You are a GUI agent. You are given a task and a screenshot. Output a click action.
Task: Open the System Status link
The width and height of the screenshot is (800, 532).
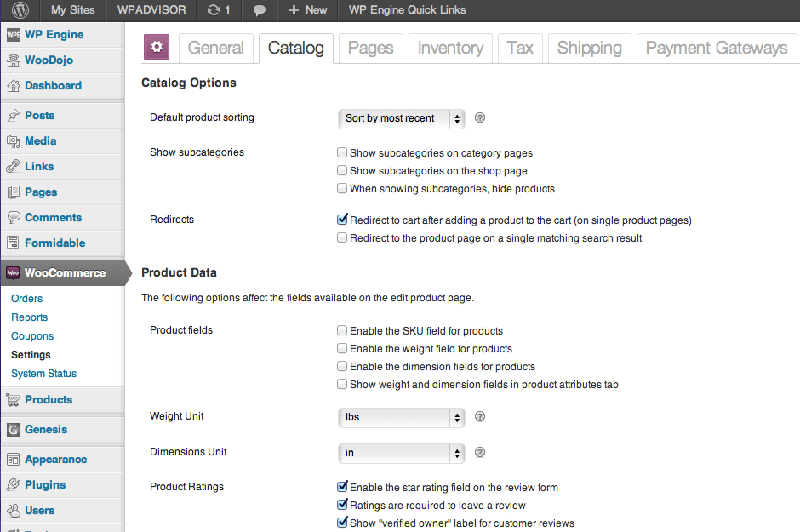point(43,373)
